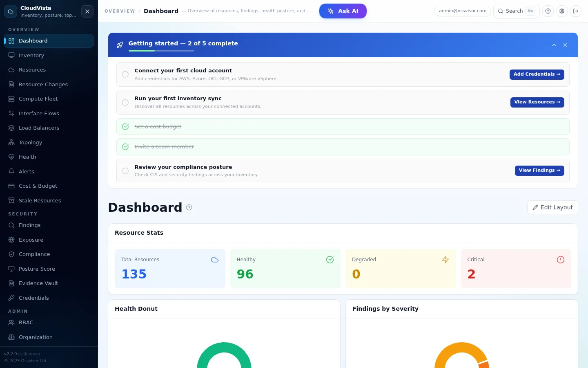Image resolution: width=588 pixels, height=368 pixels.
Task: Dismiss the Getting started banner
Action: pyautogui.click(x=565, y=45)
